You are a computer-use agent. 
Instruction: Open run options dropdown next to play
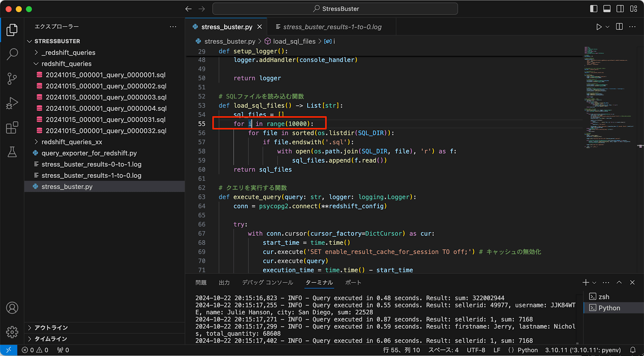pos(607,27)
